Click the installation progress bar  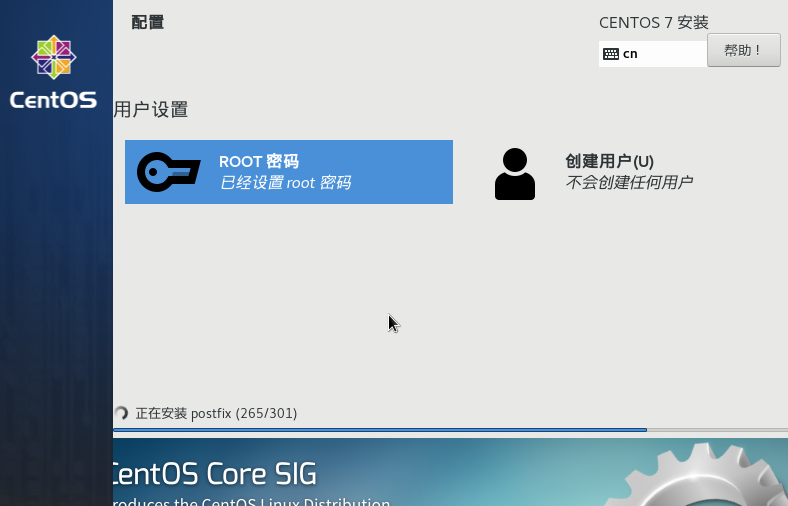[x=450, y=430]
